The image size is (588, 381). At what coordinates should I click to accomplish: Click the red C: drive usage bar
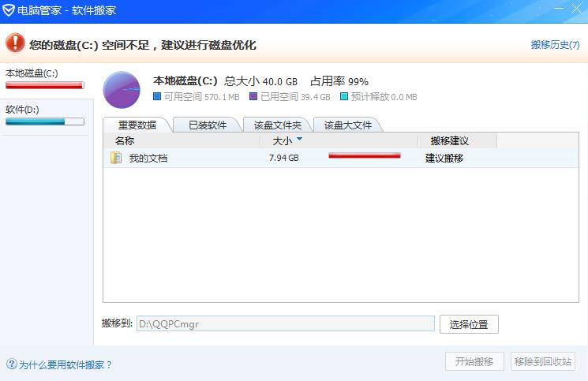(45, 85)
